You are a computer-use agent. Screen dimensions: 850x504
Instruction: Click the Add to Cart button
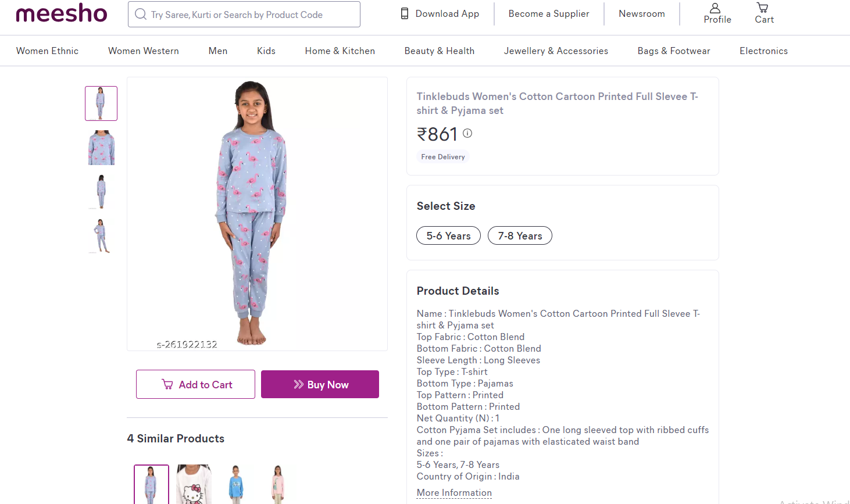tap(195, 384)
